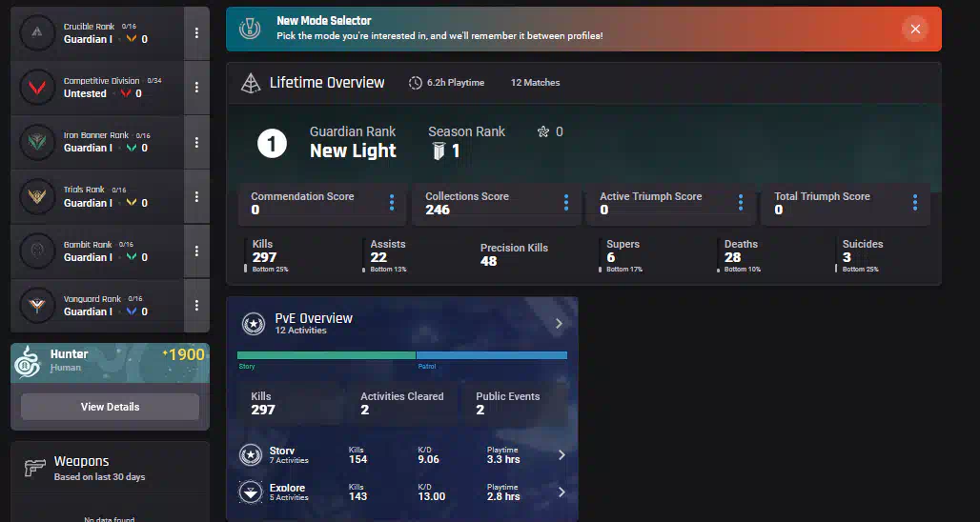Open Iron Banner Rank three-dot menu
This screenshot has width=980, height=522.
click(x=197, y=142)
